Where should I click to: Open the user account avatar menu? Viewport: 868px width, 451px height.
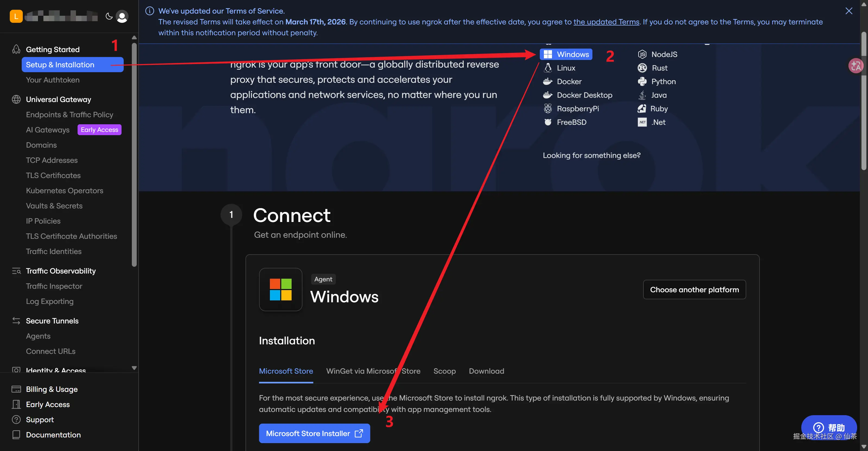[x=122, y=16]
